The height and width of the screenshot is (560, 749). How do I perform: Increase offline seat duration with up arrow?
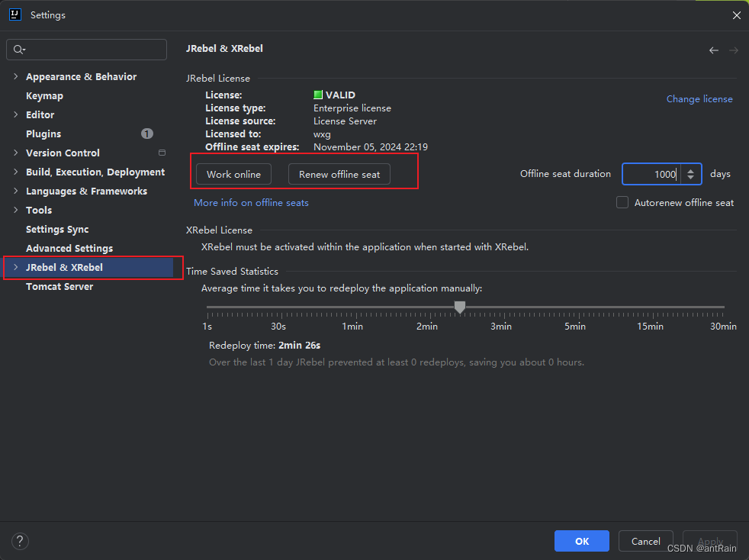pos(691,171)
